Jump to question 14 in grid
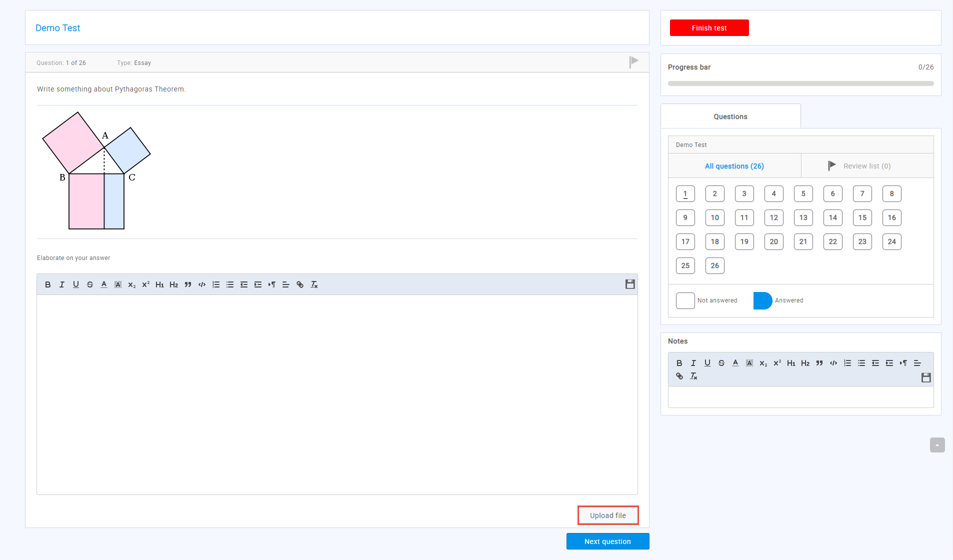 pyautogui.click(x=833, y=217)
